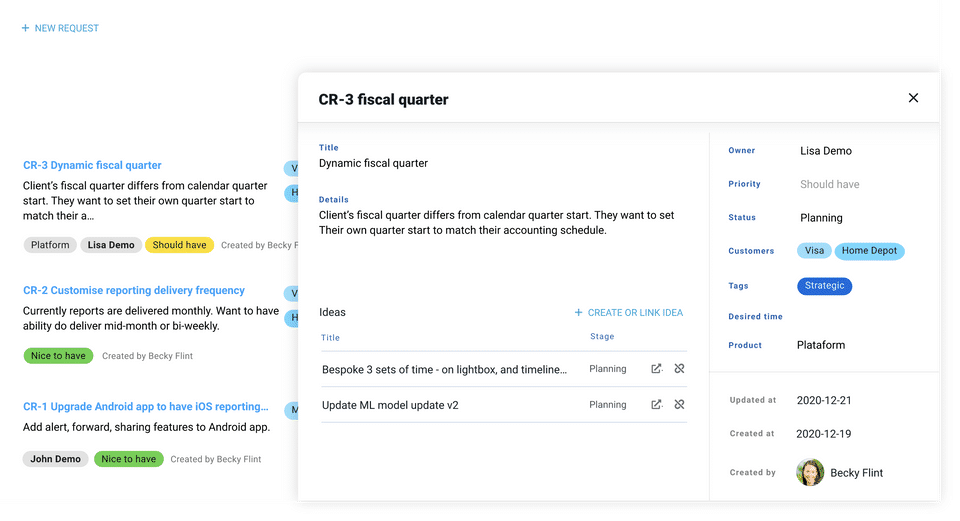The width and height of the screenshot is (960, 521).
Task: Click the yellow Should have label on CR-3
Action: point(179,245)
